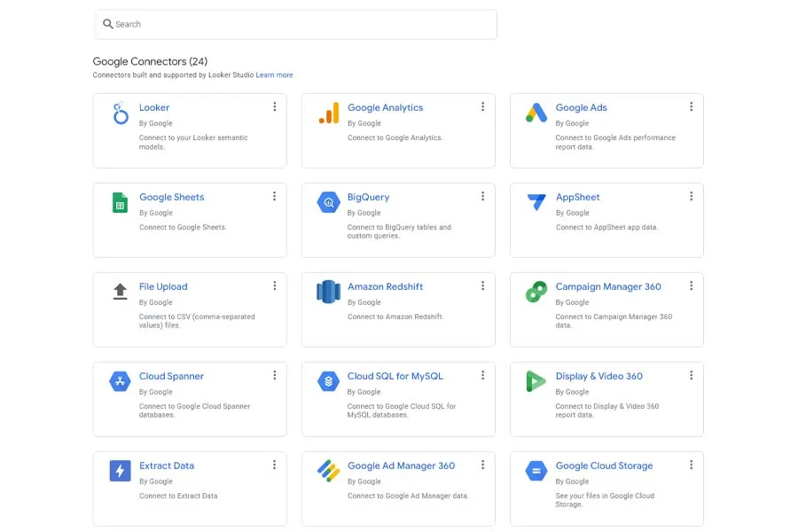Select the Google Cloud Storage title
798x532 pixels.
click(604, 465)
